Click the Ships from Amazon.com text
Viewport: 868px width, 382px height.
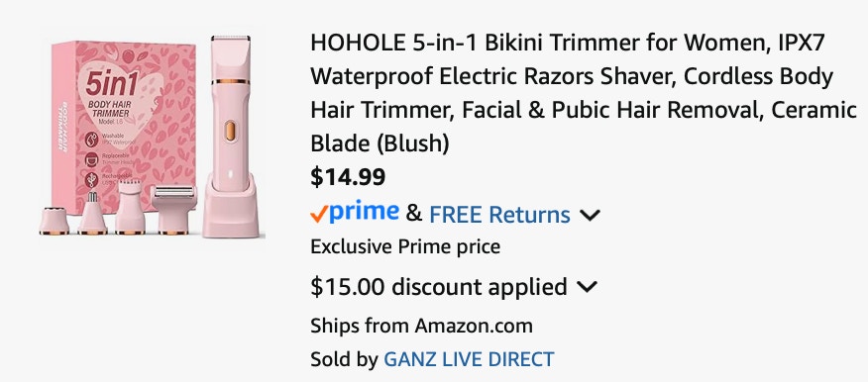click(421, 326)
